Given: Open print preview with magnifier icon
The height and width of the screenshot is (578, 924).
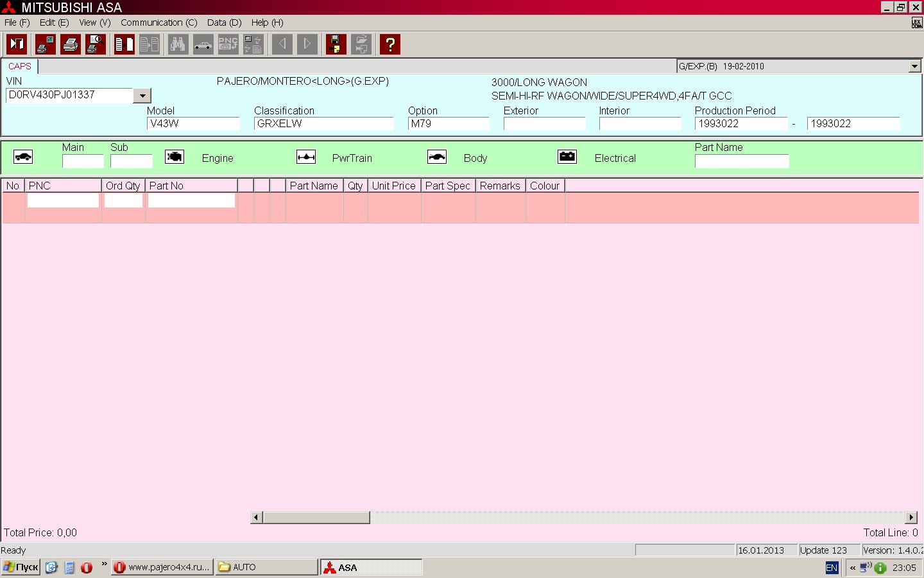Looking at the screenshot, I should (96, 44).
